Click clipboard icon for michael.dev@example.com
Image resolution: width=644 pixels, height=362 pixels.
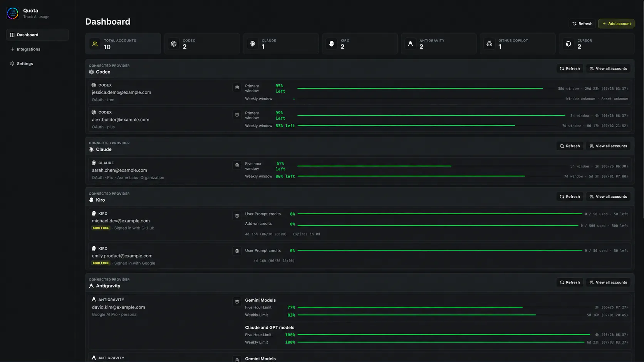coord(237,216)
